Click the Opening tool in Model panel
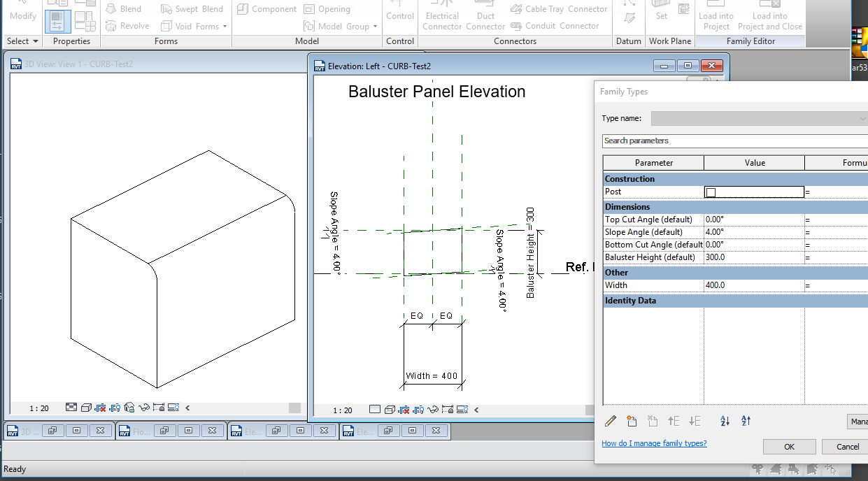 point(327,9)
